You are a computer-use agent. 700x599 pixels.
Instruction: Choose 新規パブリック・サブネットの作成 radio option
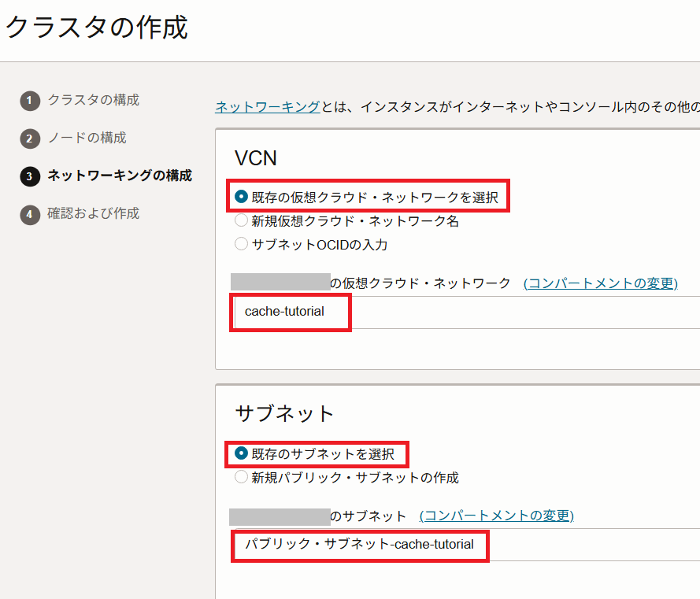[242, 478]
